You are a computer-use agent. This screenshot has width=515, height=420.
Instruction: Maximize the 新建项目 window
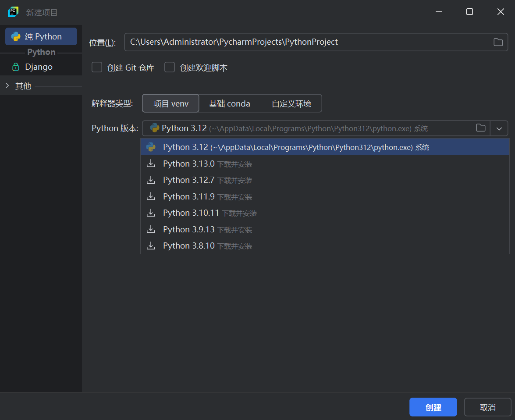[470, 11]
